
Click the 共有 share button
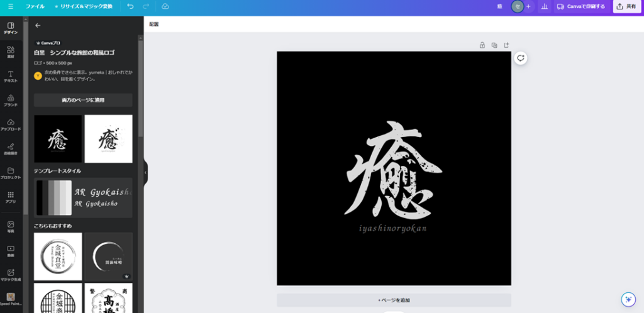point(626,6)
